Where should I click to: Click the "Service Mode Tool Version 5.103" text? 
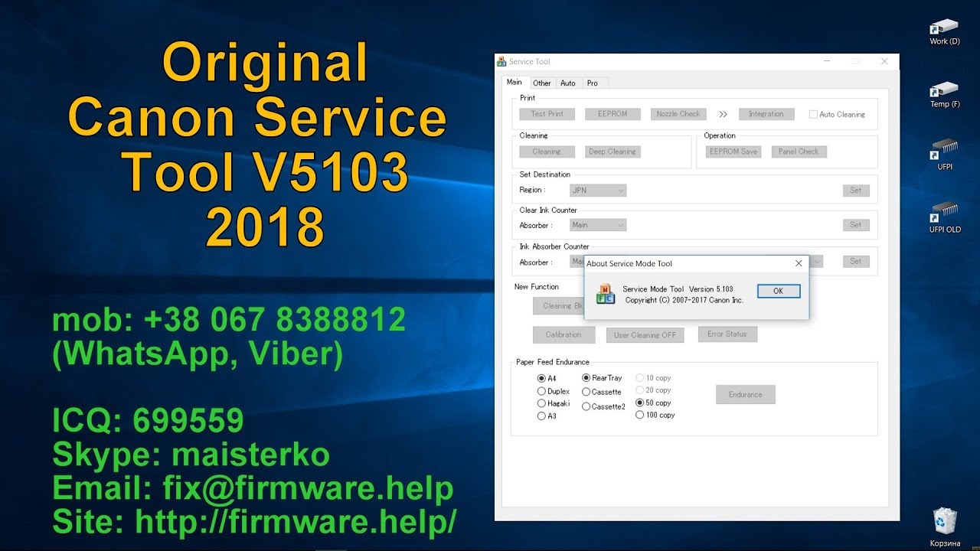678,289
